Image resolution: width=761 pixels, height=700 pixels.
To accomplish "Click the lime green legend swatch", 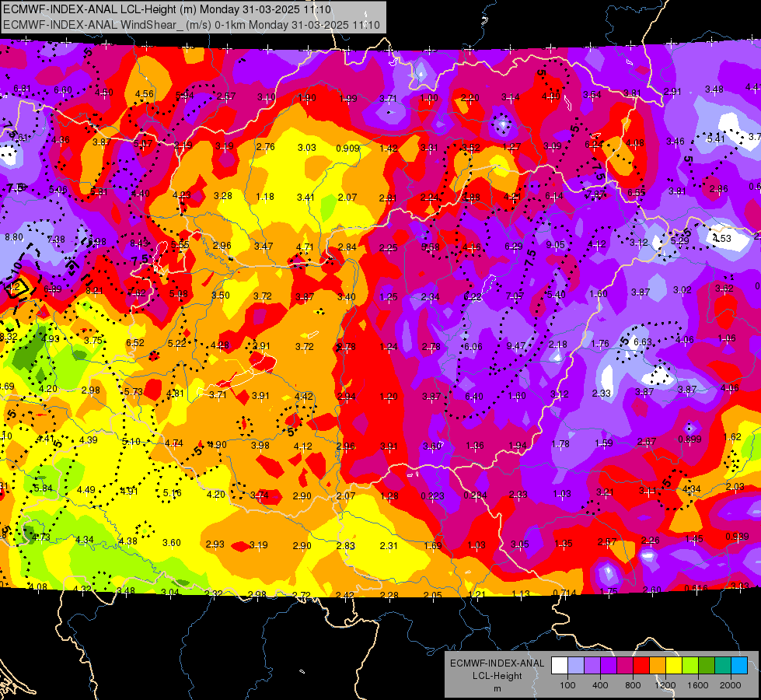I will click(x=690, y=665).
